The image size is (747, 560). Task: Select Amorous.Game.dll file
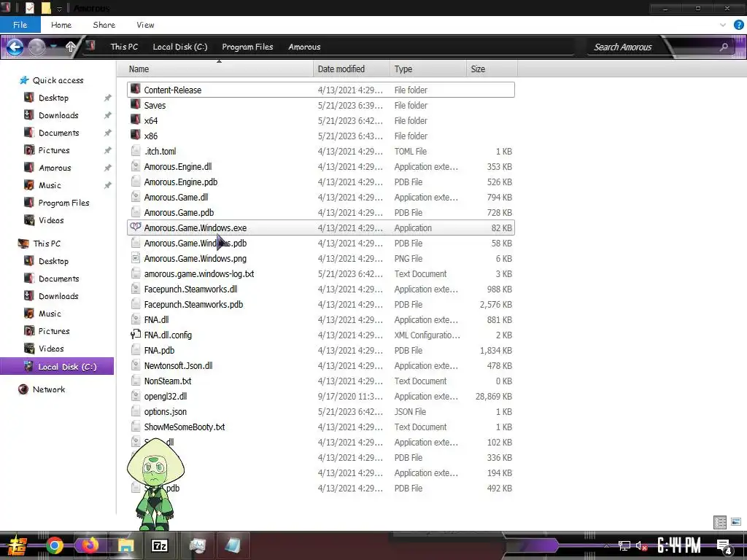(321, 197)
